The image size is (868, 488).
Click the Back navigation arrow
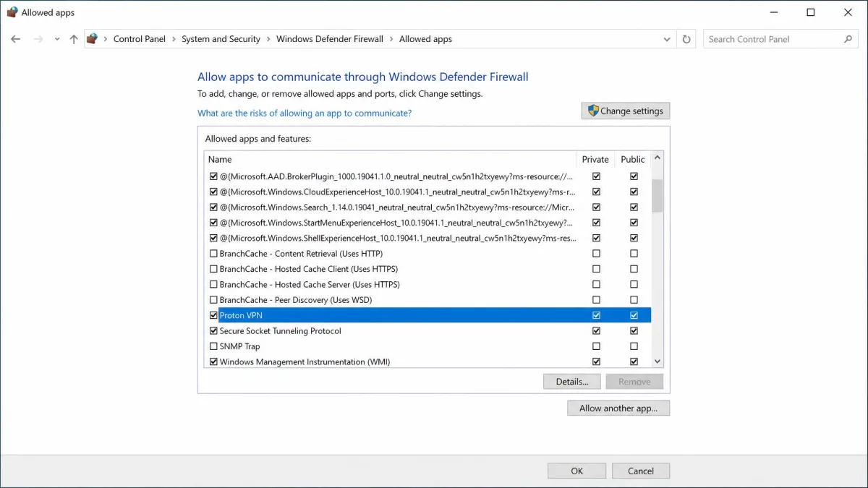pos(16,39)
